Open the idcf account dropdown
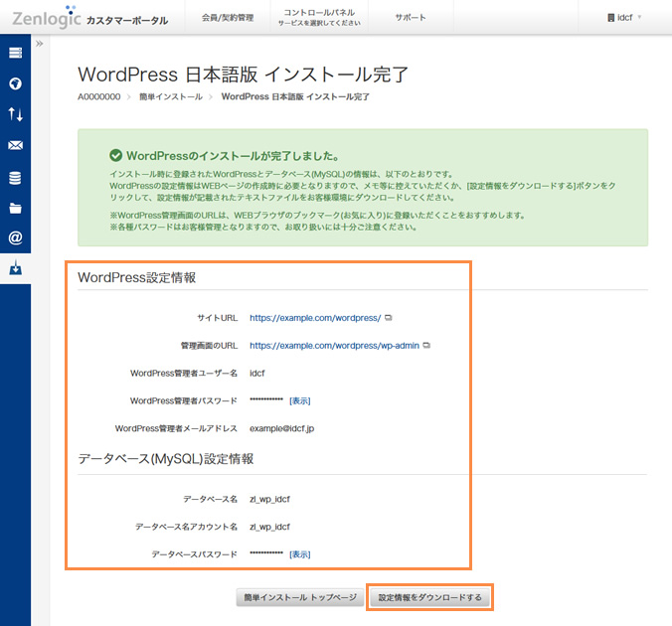 [624, 18]
